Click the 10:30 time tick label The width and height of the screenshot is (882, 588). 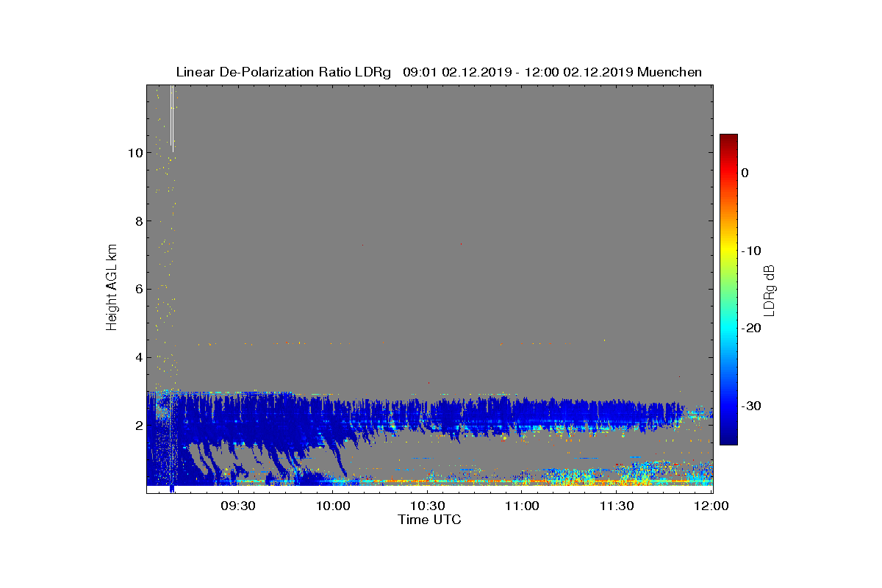(428, 506)
